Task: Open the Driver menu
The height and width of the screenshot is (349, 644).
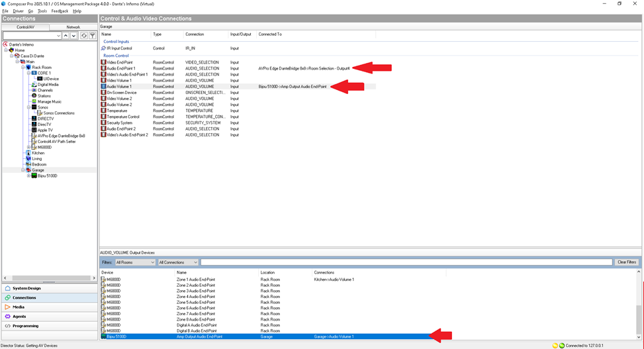Action: tap(18, 11)
